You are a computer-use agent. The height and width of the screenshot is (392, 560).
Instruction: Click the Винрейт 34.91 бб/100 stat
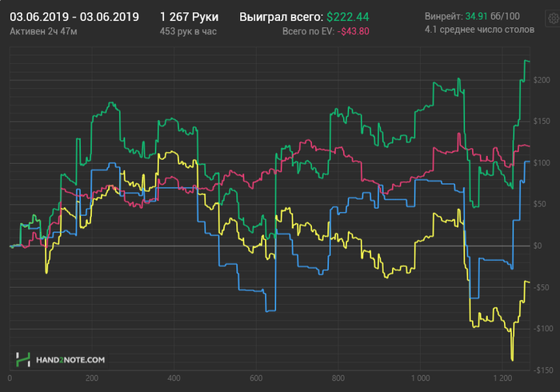[x=472, y=17]
